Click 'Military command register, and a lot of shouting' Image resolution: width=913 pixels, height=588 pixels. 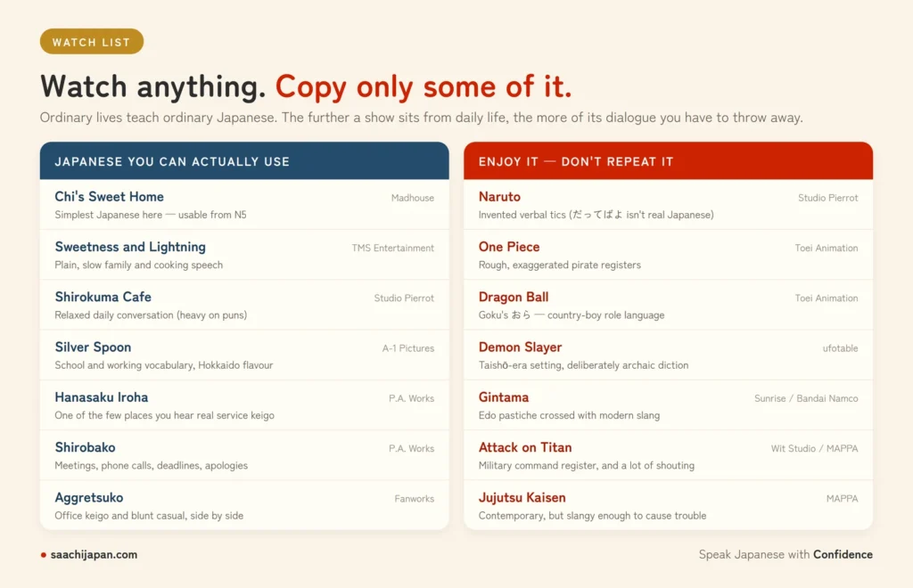587,465
